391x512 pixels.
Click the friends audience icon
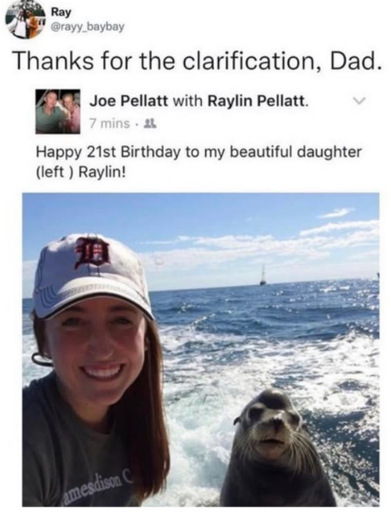[x=147, y=124]
